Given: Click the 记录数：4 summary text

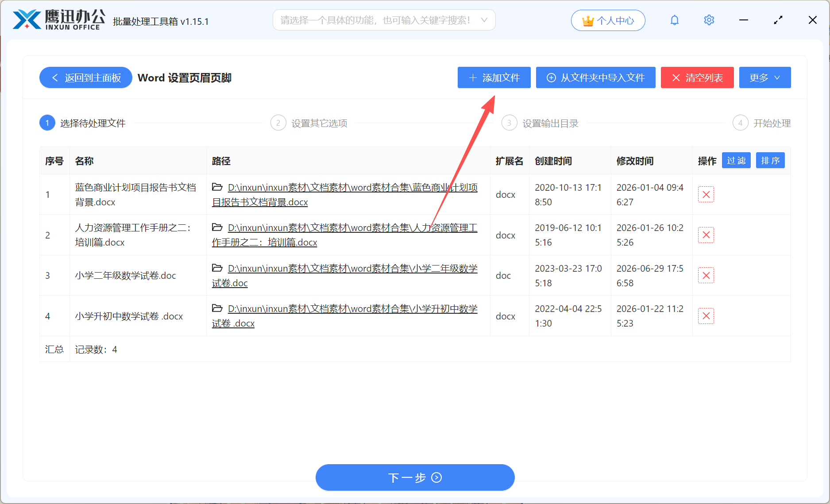Looking at the screenshot, I should pyautogui.click(x=96, y=350).
